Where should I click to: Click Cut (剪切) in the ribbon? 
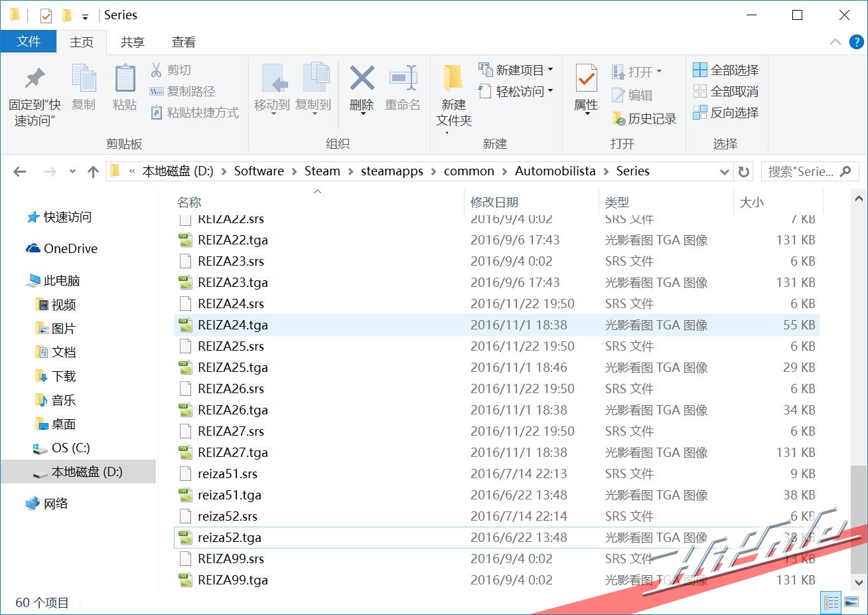(x=171, y=70)
